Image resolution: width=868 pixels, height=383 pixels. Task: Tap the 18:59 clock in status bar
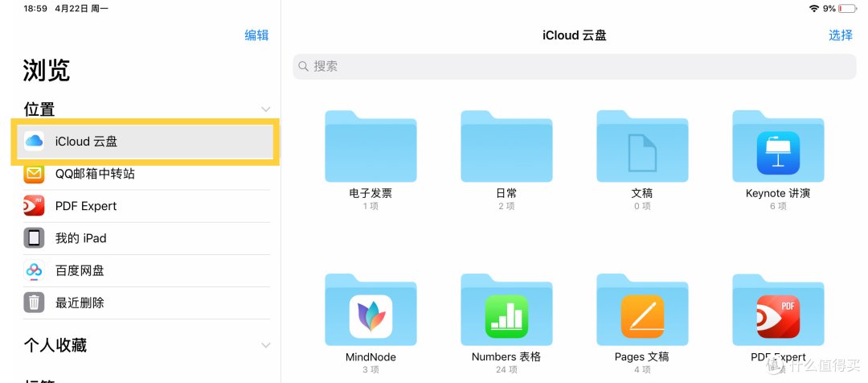(x=35, y=9)
